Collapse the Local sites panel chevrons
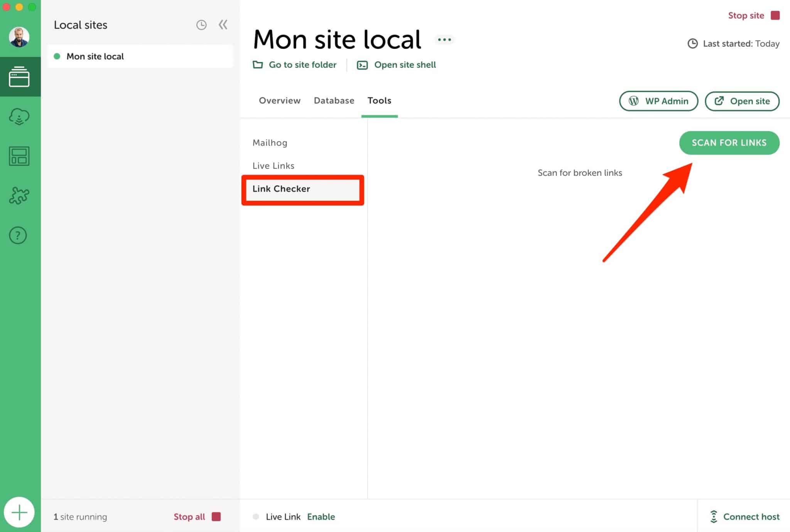The height and width of the screenshot is (532, 790). click(x=223, y=25)
